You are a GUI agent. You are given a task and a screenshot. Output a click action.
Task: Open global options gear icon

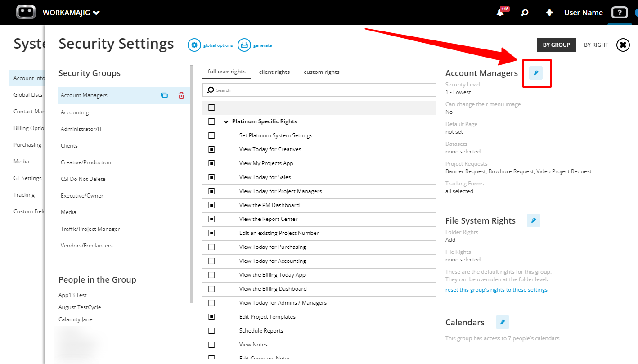point(194,45)
